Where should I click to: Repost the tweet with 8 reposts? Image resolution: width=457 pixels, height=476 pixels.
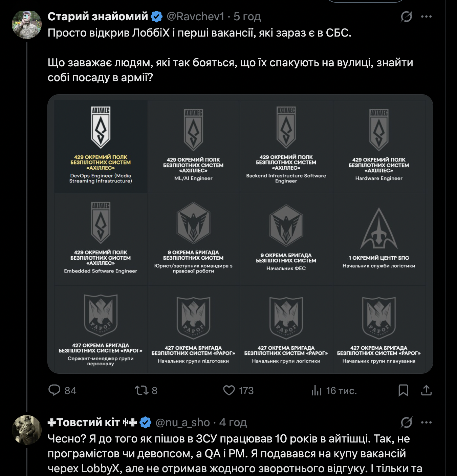142,390
